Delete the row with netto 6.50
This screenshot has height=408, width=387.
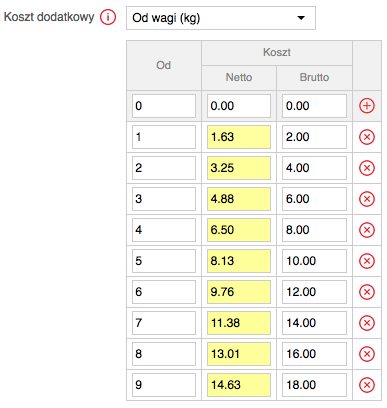pyautogui.click(x=367, y=230)
